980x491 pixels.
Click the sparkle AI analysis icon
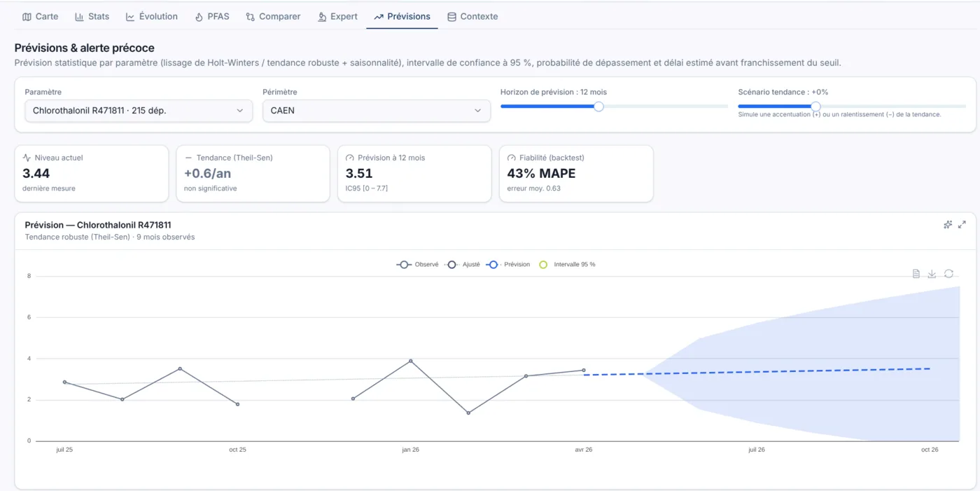click(948, 225)
